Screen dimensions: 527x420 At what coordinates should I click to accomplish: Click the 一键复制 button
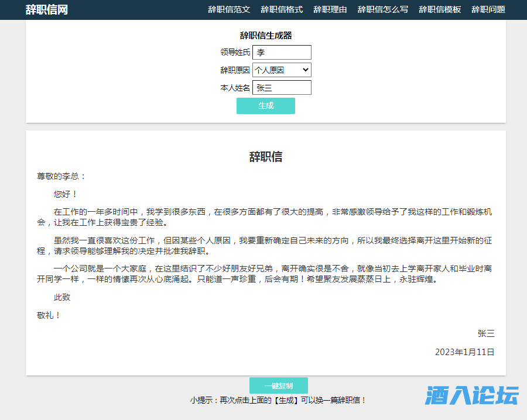pos(278,386)
